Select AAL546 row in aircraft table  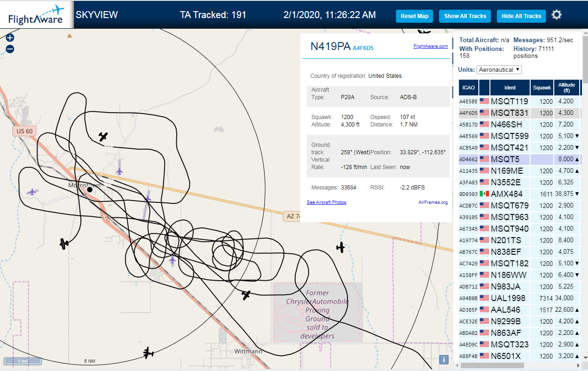click(x=520, y=309)
